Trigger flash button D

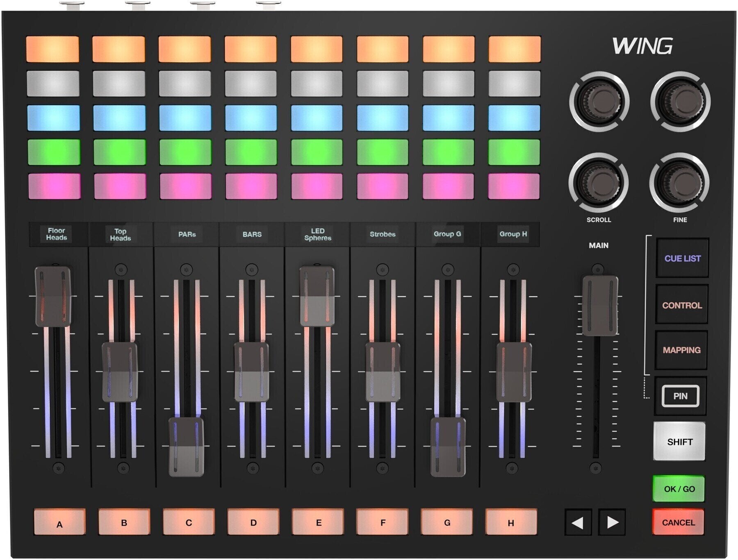pyautogui.click(x=253, y=522)
